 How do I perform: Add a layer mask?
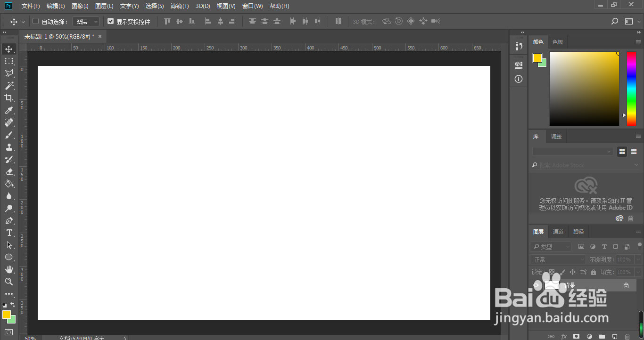576,337
